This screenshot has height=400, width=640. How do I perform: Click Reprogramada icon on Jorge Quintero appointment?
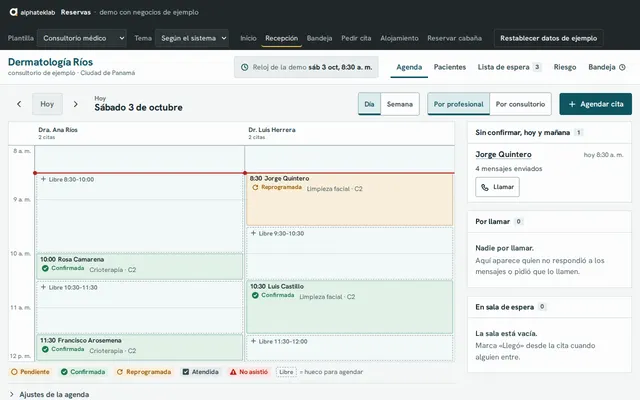[x=255, y=187]
